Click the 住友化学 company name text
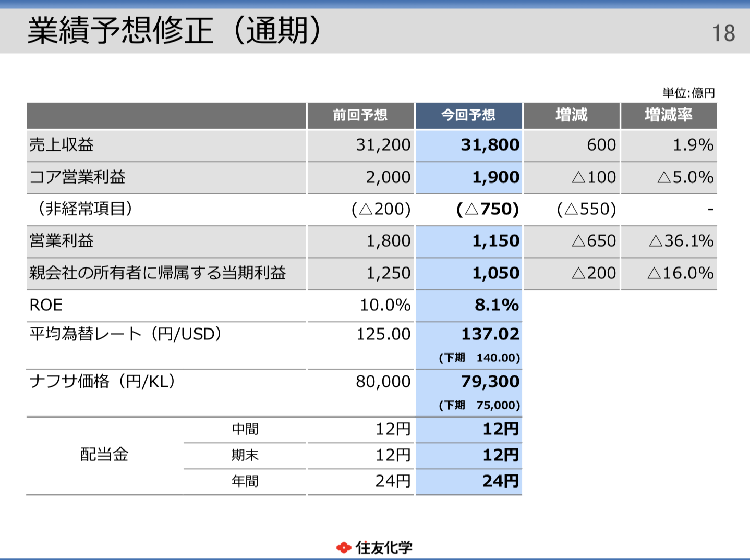The width and height of the screenshot is (750, 560). point(384,547)
